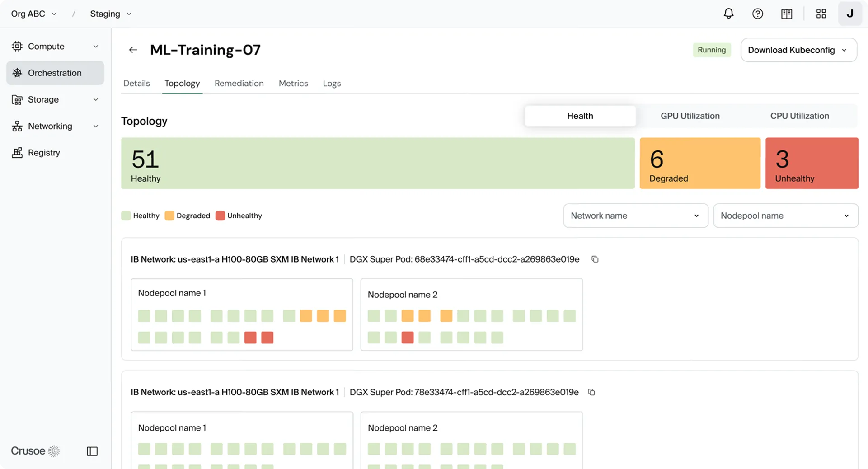Click the Degraded legend swatch
This screenshot has width=868, height=469.
(x=169, y=216)
